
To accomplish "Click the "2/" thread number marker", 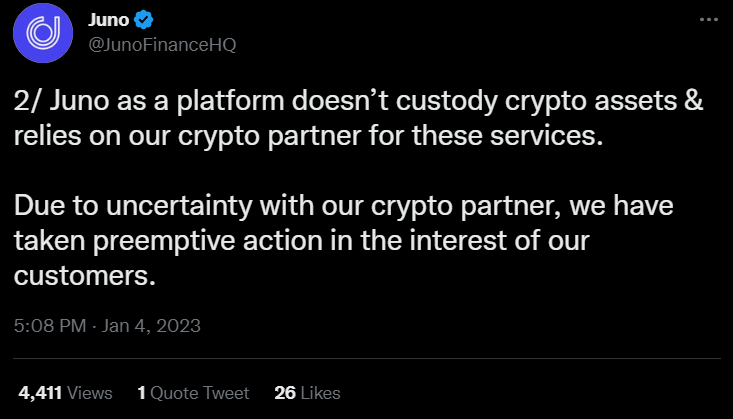I will click(26, 102).
